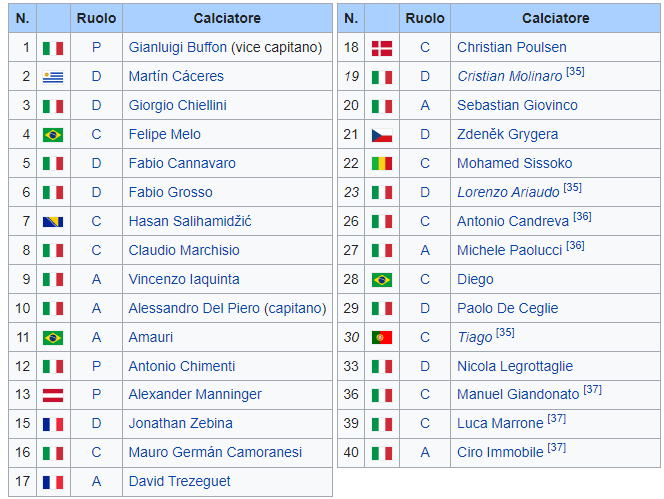Screen dimensions: 664x499
Task: Click the Czech flag beside Zdeněk Grygera
Action: (382, 135)
